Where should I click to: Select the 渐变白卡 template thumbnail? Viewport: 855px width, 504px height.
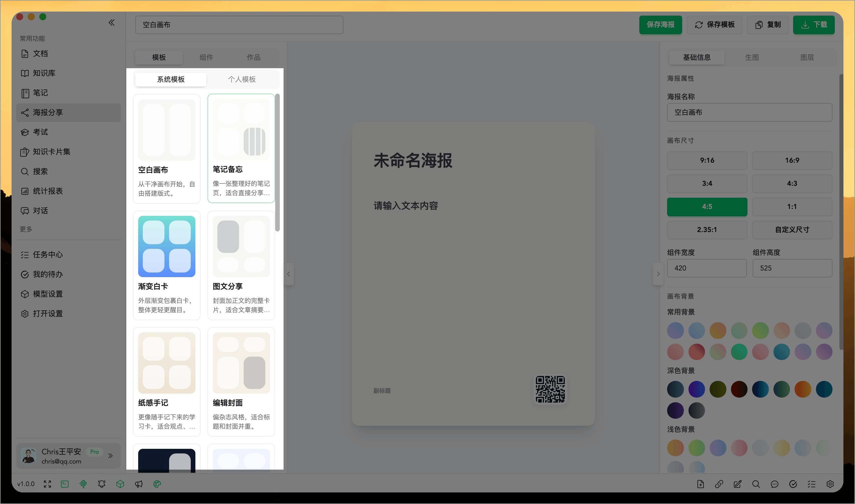click(166, 247)
